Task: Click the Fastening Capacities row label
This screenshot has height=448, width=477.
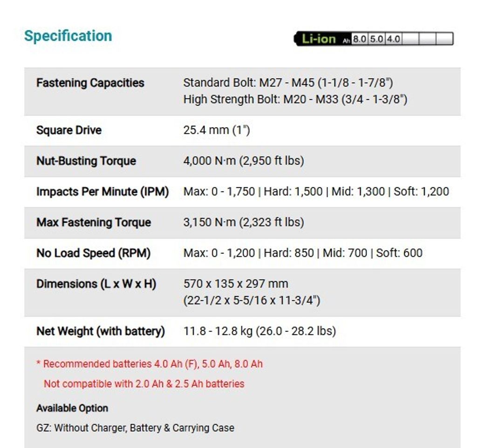Action: [x=90, y=83]
